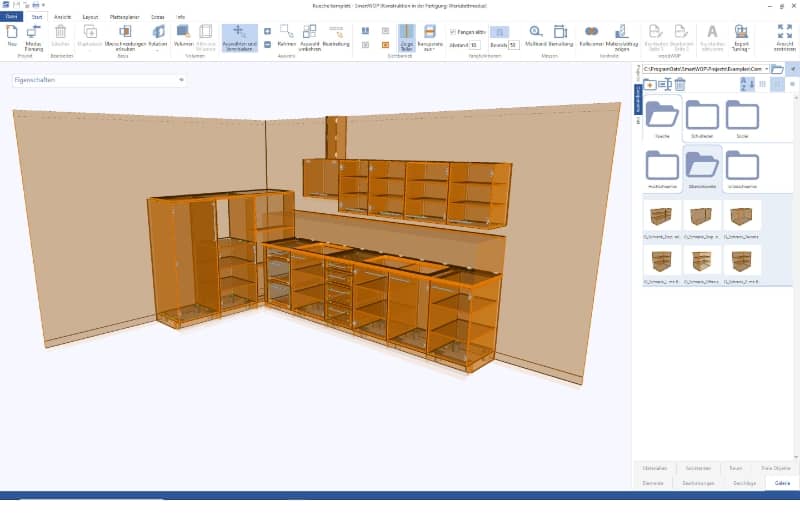Screen dimensions: 800x520
Task: Open the highlighted Oberschraenke folder
Action: (702, 169)
